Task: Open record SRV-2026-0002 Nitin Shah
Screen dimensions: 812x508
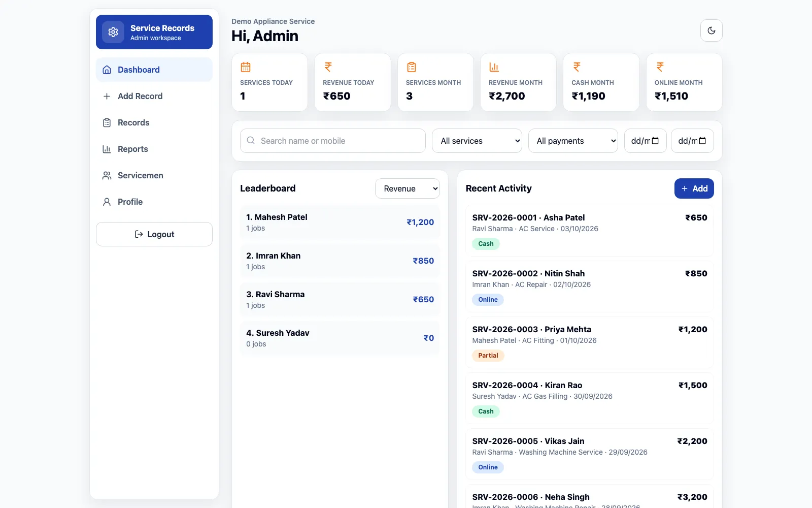Action: pos(590,287)
